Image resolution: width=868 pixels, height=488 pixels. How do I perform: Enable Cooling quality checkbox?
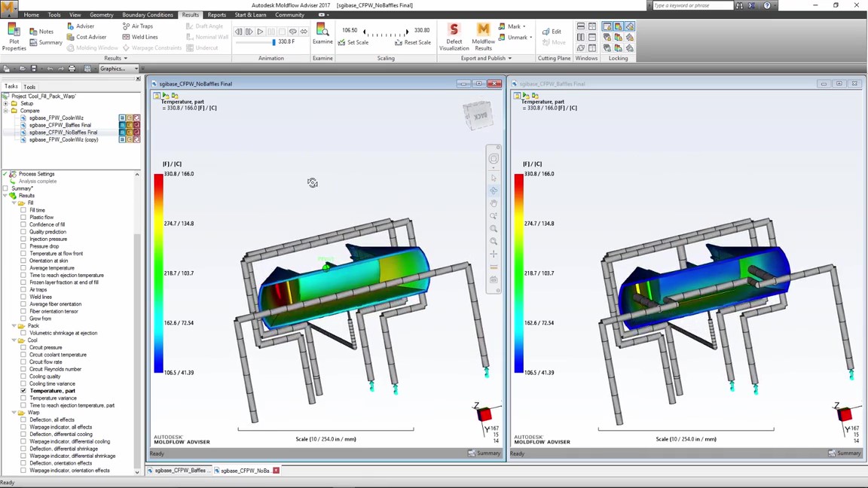click(23, 377)
